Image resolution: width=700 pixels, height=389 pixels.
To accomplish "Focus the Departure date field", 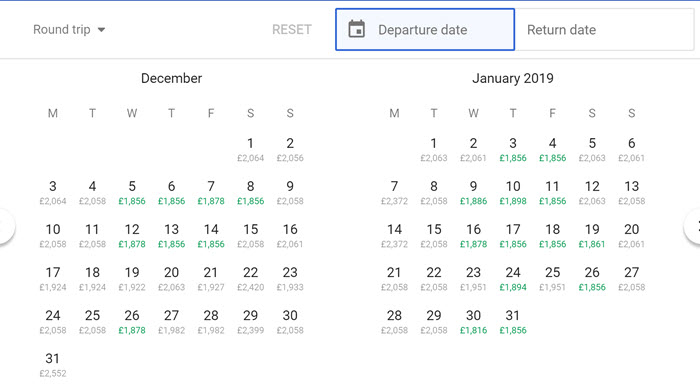I will (425, 29).
